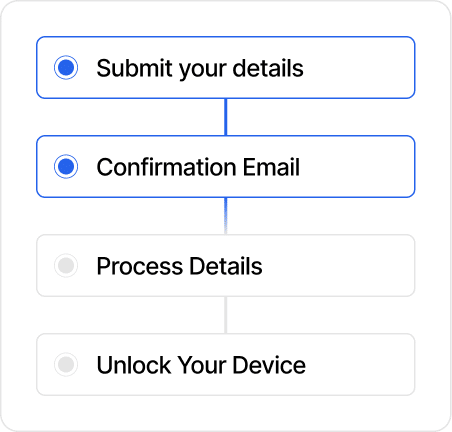Click the Process Details text label

pyautogui.click(x=179, y=266)
